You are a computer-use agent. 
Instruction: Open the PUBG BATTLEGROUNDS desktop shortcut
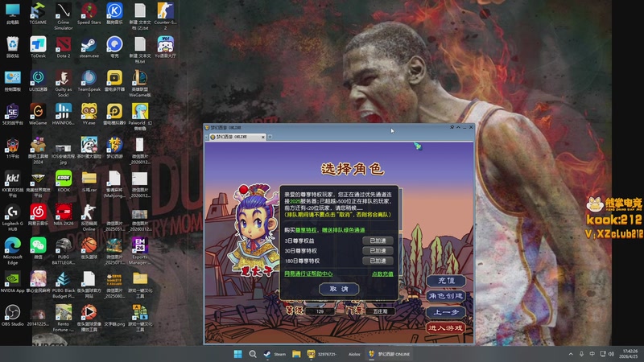pyautogui.click(x=64, y=251)
